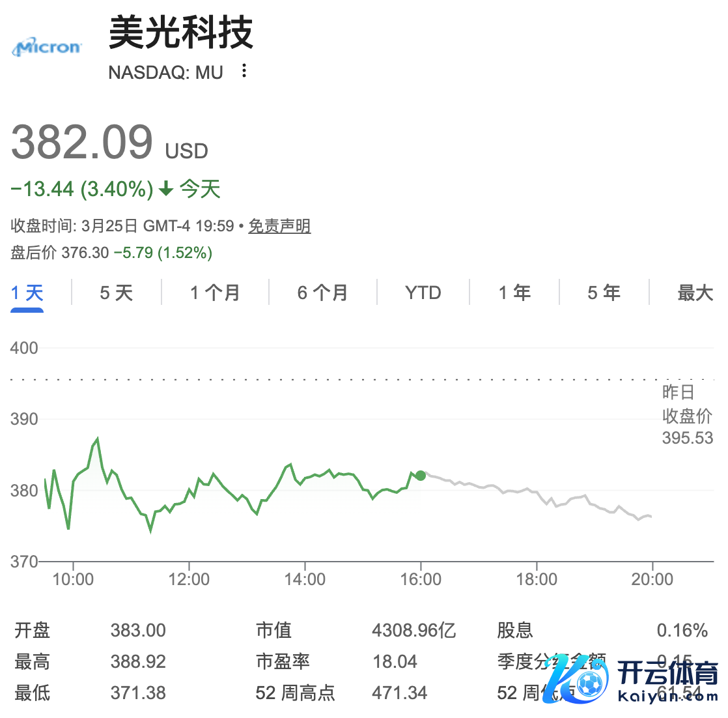Click the 美光科技 company title
This screenshot has height=718, width=728.
click(180, 33)
